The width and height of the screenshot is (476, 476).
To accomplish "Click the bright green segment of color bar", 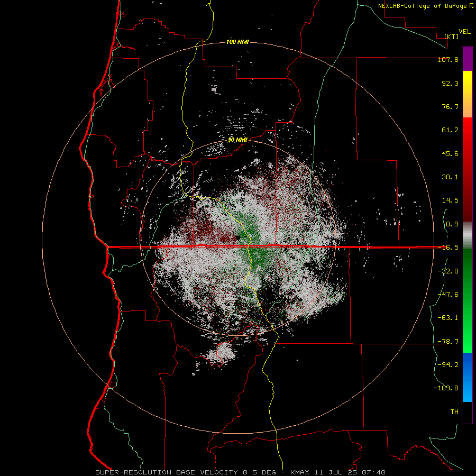I will 467,300.
